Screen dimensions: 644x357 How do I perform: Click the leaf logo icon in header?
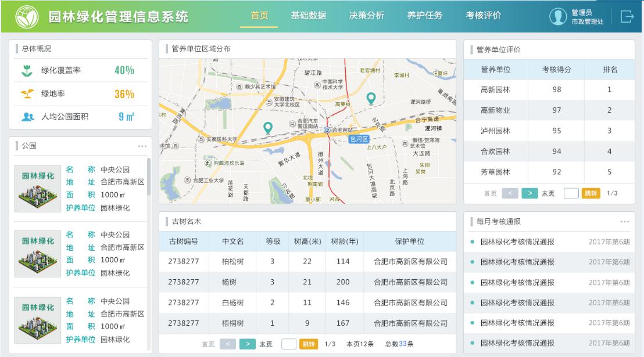point(26,17)
